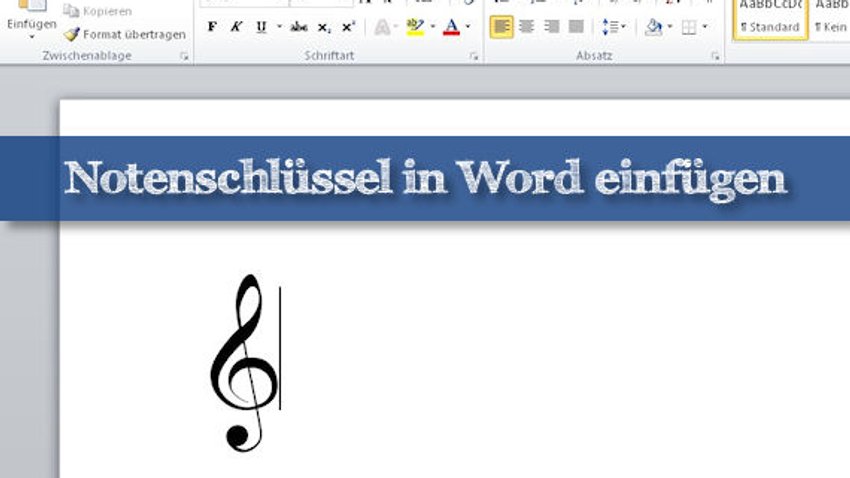Apply red font color
850x478 pixels.
click(x=451, y=27)
